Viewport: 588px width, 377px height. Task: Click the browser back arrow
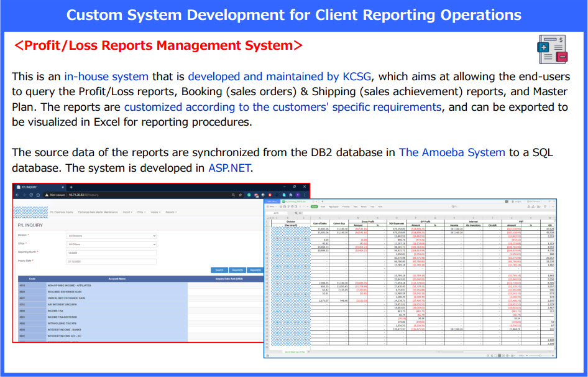pos(18,195)
